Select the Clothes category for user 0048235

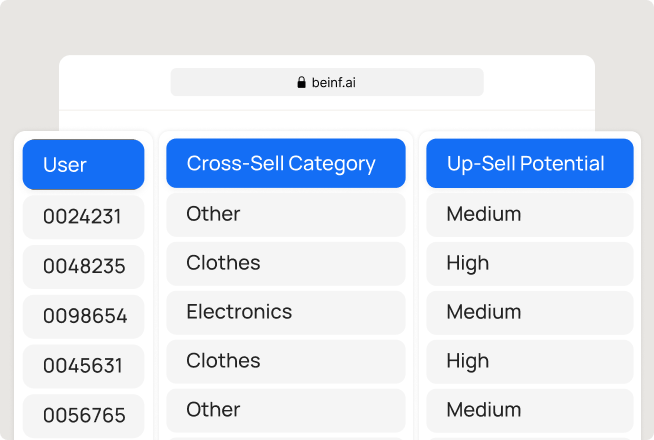pos(285,263)
